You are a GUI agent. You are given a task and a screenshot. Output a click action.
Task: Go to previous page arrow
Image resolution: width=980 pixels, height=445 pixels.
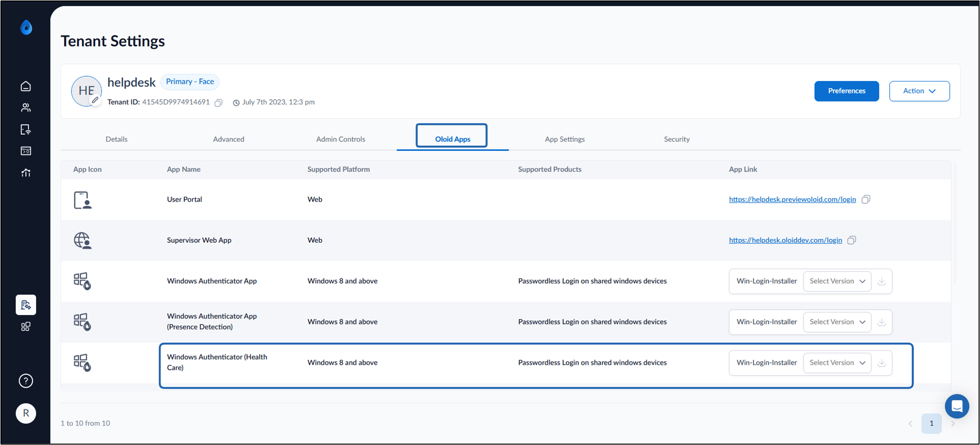tap(910, 424)
